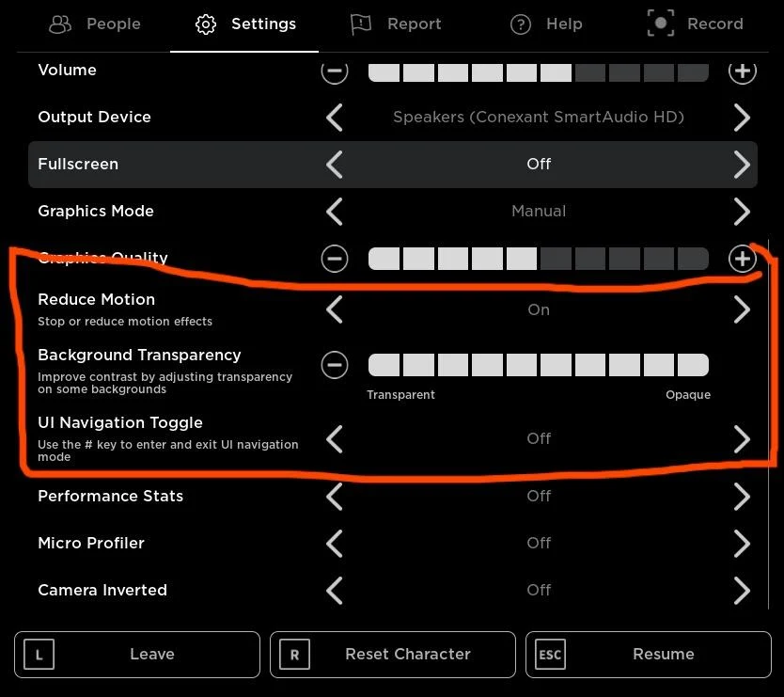Image resolution: width=784 pixels, height=697 pixels.
Task: Select the Speakers output device label
Action: tap(538, 117)
